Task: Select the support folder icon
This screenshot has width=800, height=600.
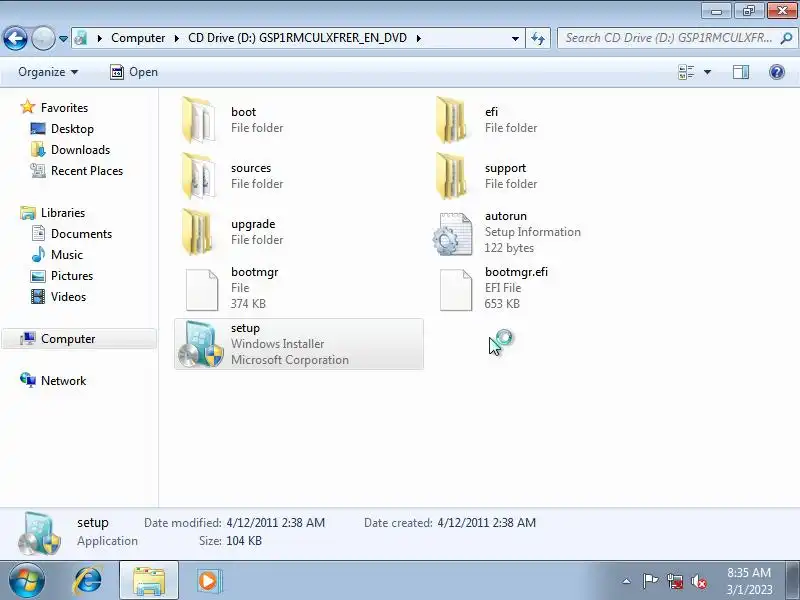Action: (x=453, y=176)
